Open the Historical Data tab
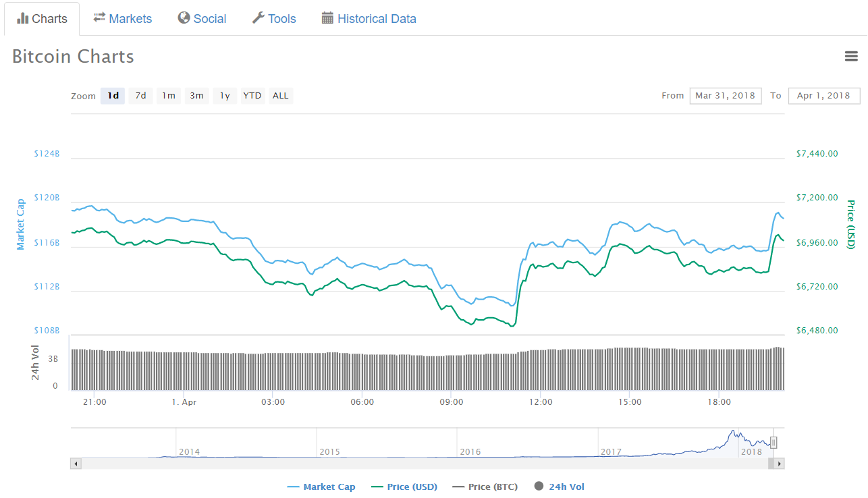Screen dimensions: 868x498 (x=369, y=19)
